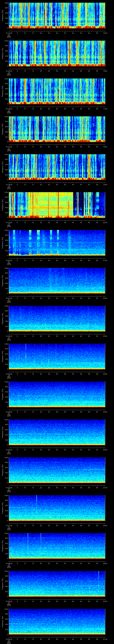114x644 pixels.
Task: Select the 24:00 end time label
Action: pyautogui.click(x=105, y=374)
